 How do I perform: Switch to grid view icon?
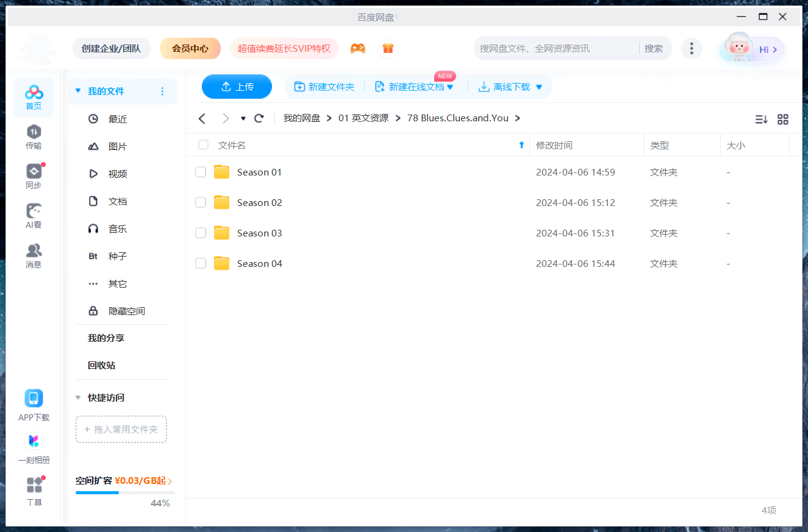tap(783, 119)
